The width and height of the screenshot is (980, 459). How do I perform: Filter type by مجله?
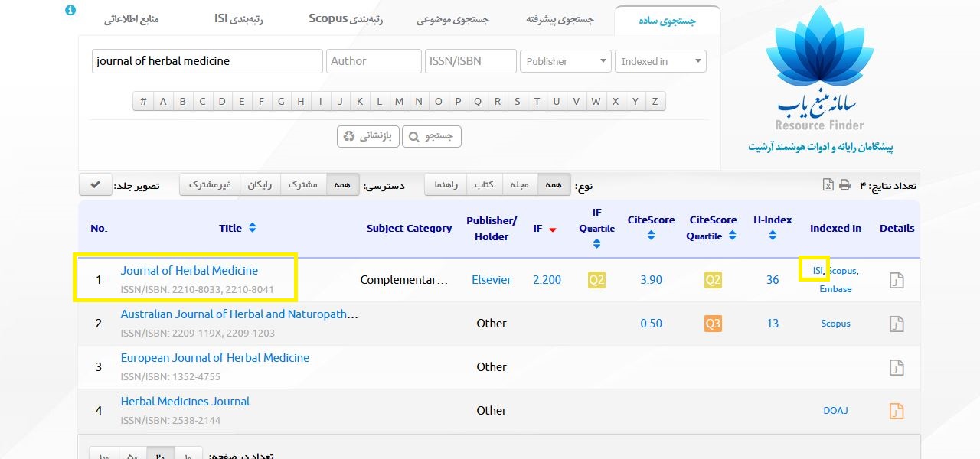520,184
